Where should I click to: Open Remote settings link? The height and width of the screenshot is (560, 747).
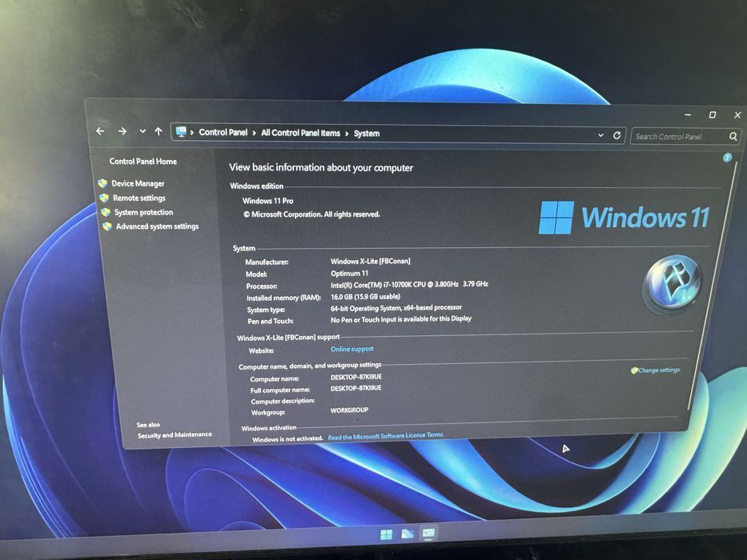(x=139, y=198)
